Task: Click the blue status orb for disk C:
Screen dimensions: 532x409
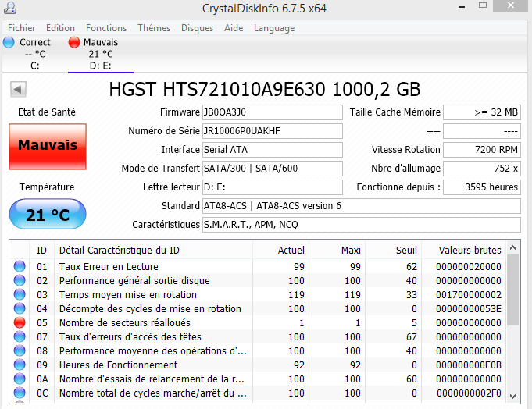Action: click(x=9, y=42)
